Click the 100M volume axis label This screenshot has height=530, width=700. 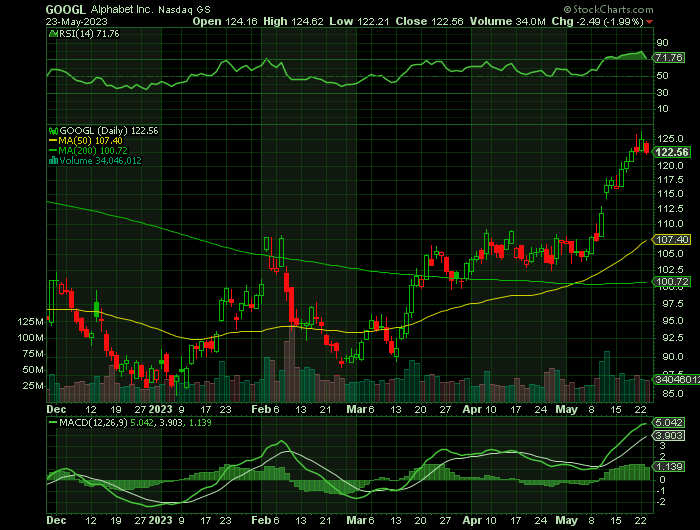30,338
